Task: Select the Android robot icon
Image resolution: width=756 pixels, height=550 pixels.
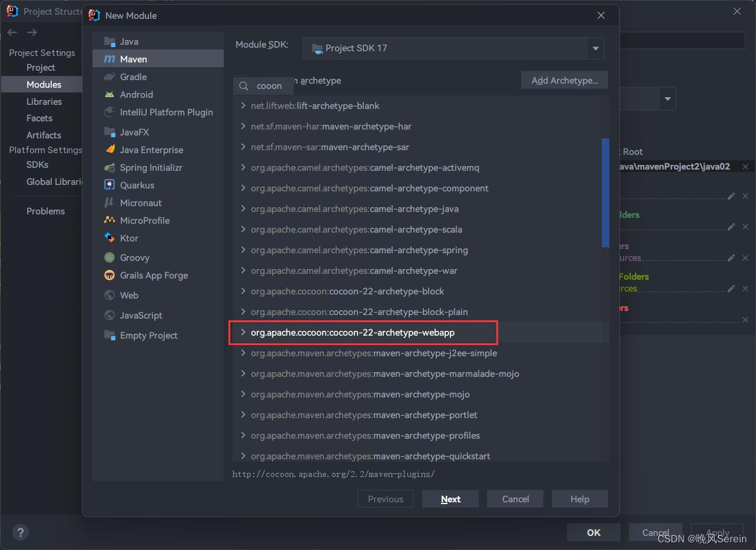Action: 110,94
